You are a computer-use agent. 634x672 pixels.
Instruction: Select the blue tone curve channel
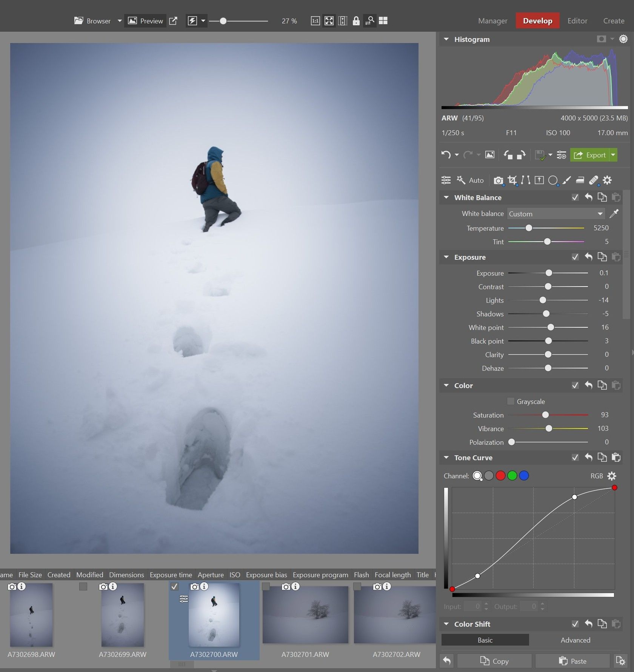[x=524, y=476]
